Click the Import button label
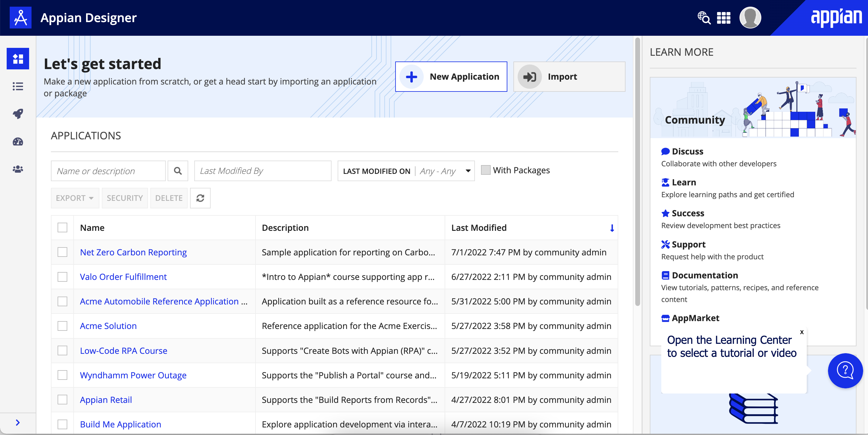The image size is (868, 435). coord(563,77)
